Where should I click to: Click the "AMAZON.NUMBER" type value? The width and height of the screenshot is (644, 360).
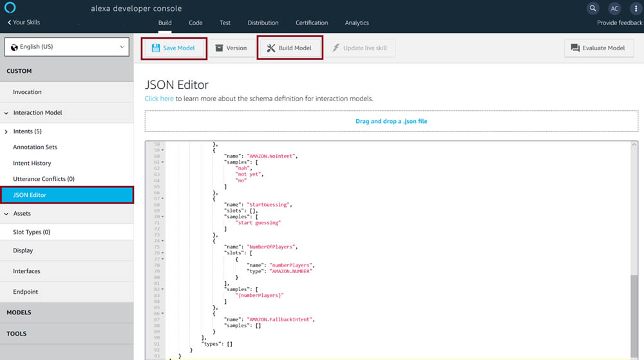click(291, 271)
